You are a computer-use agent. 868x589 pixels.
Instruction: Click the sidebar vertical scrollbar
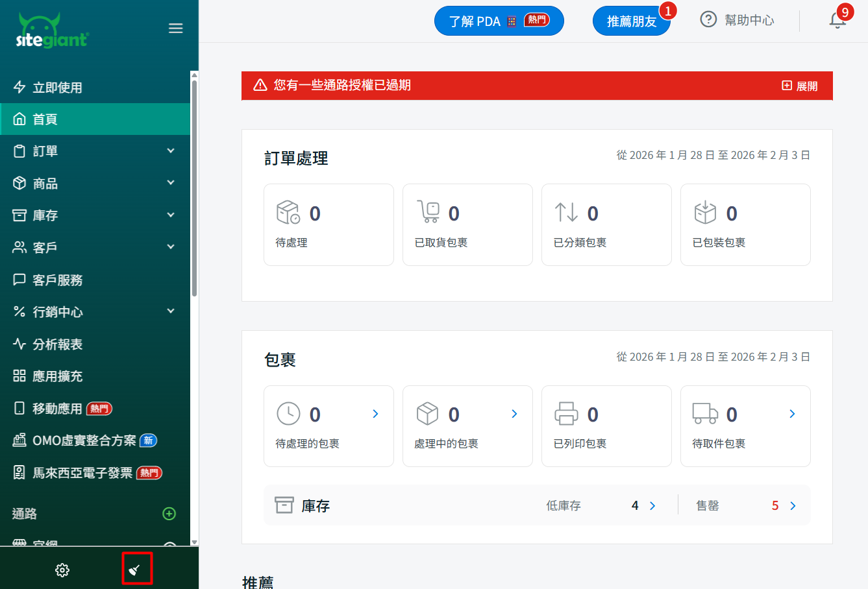click(x=194, y=195)
